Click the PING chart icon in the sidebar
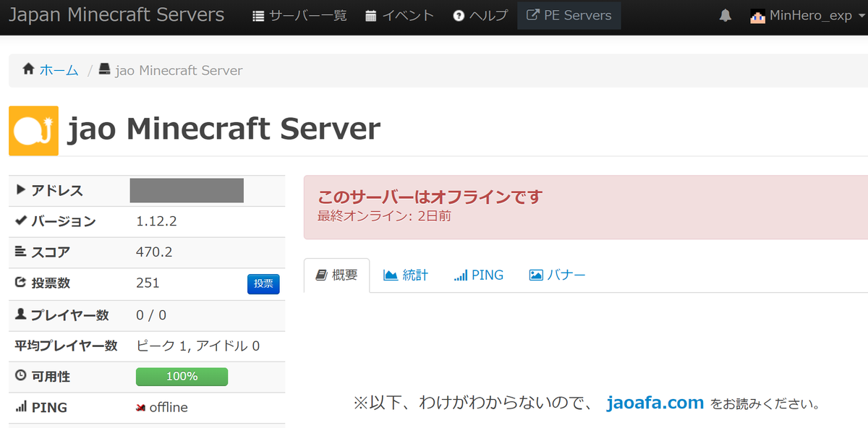The image size is (868, 428). pyautogui.click(x=22, y=407)
